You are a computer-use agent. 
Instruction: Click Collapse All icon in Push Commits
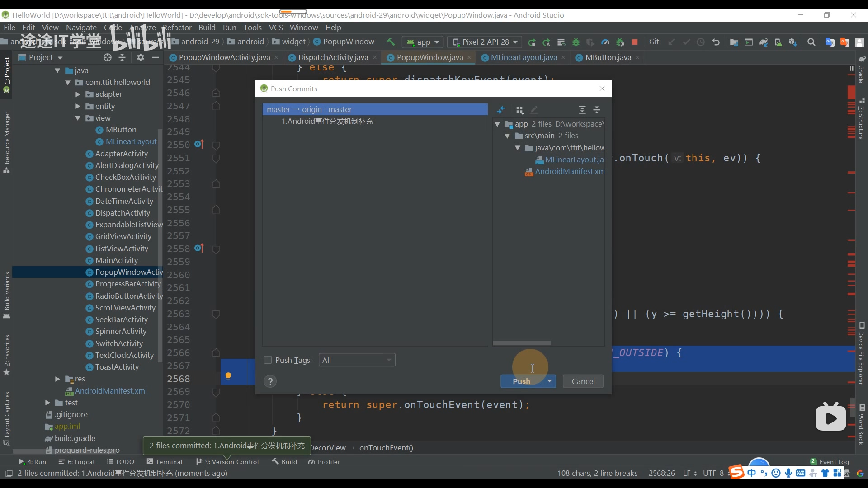(x=597, y=110)
